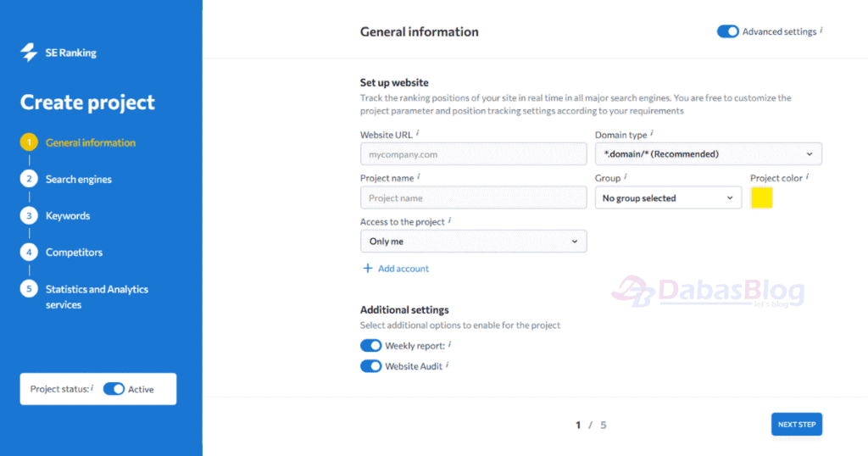This screenshot has height=456, width=868.
Task: Pick the yellow Project color swatch
Action: 762,197
